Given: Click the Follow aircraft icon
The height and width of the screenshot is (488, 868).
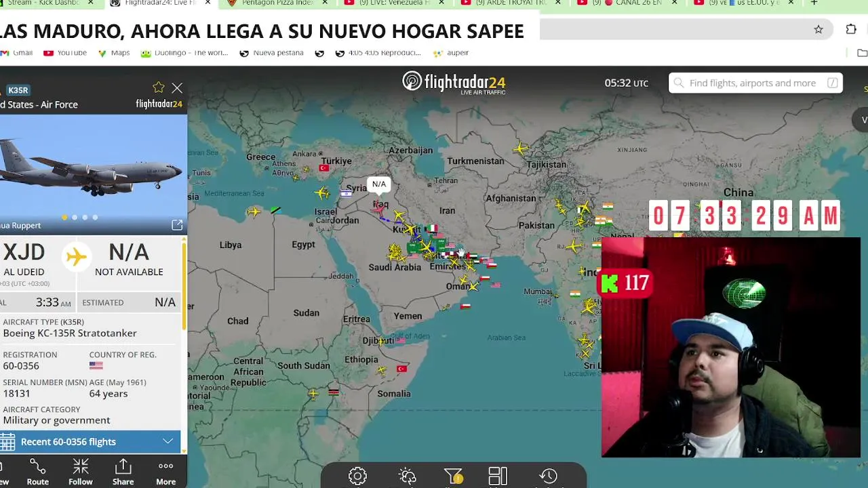Looking at the screenshot, I should (x=80, y=472).
